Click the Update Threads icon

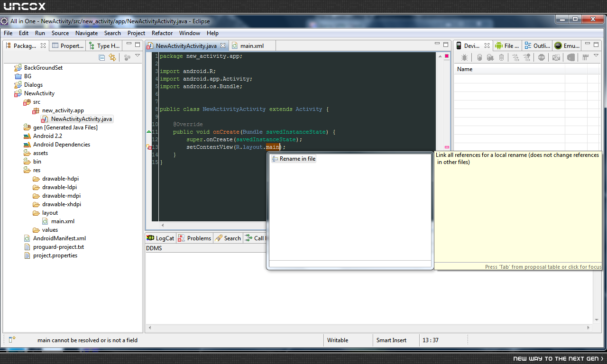coord(515,57)
